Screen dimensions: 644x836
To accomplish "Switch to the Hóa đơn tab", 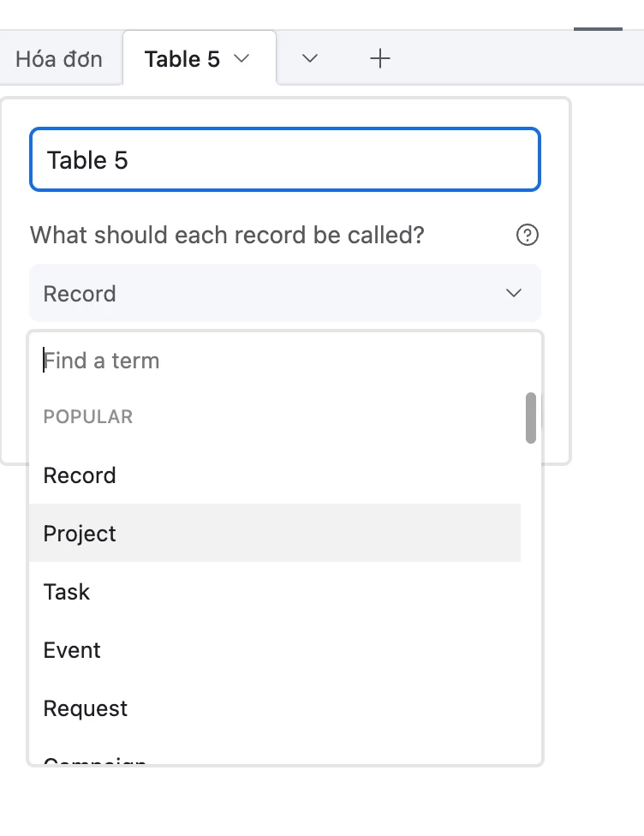I will pos(58,58).
